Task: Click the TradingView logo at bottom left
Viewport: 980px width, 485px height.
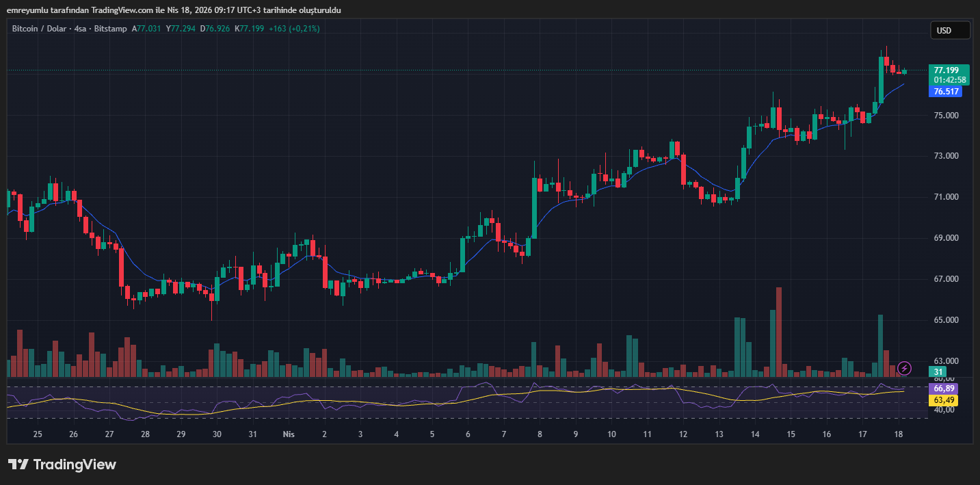Action: coord(62,464)
